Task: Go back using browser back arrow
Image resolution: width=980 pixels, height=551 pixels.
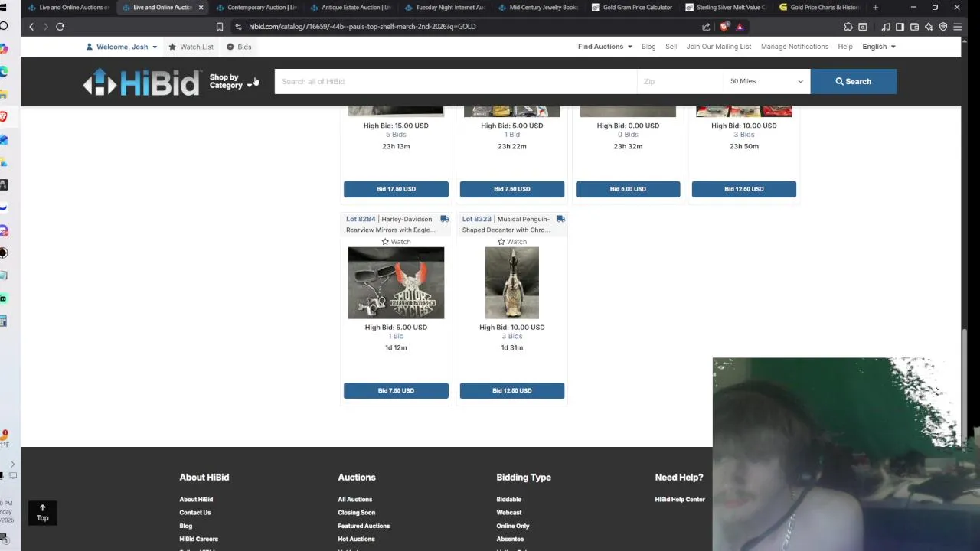Action: click(31, 26)
